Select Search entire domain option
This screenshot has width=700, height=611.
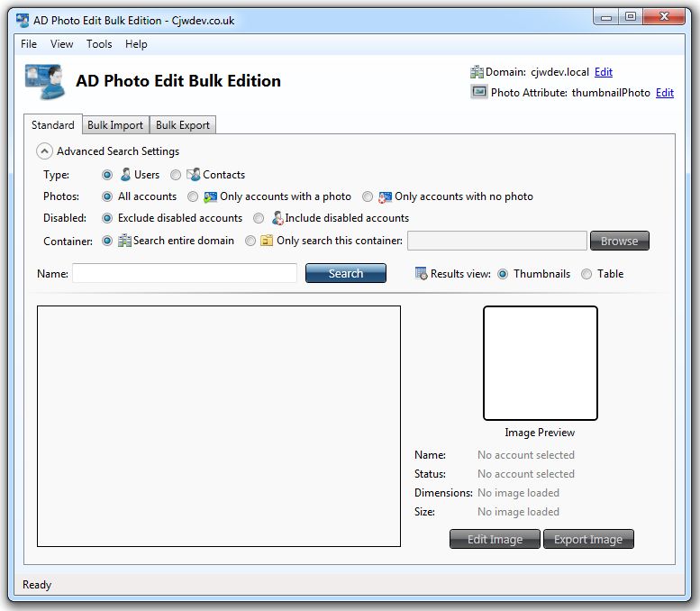click(x=107, y=241)
